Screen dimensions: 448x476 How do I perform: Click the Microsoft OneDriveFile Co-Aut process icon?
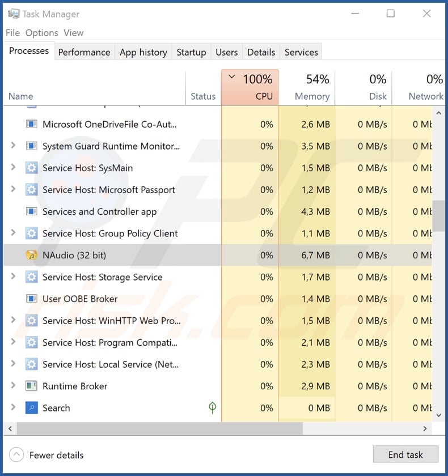point(32,124)
